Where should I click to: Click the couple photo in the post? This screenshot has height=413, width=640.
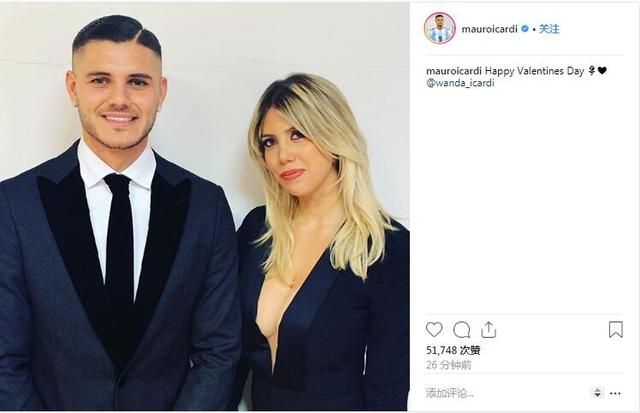(204, 206)
